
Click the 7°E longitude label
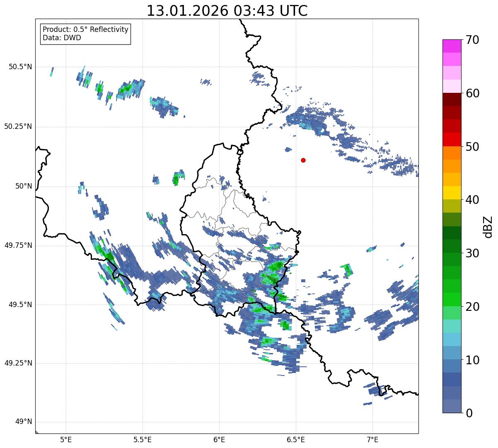point(372,439)
